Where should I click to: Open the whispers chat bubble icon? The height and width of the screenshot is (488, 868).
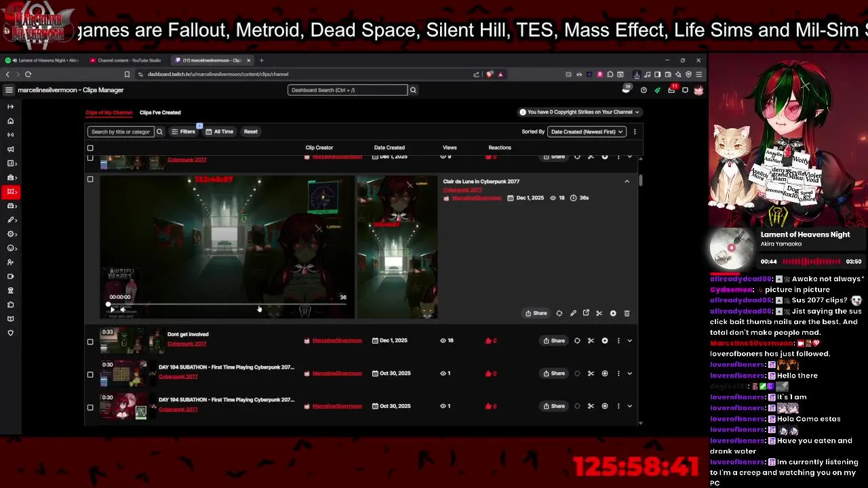point(686,89)
